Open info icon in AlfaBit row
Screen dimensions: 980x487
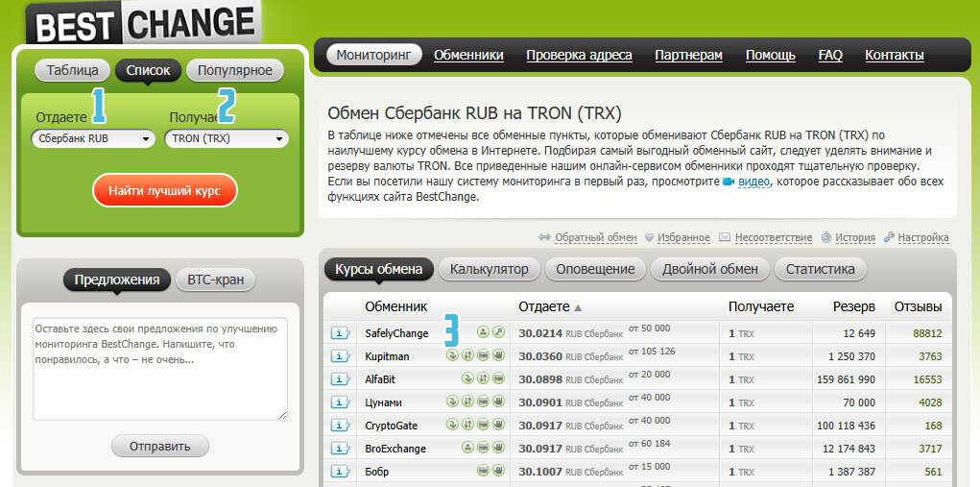click(x=340, y=379)
